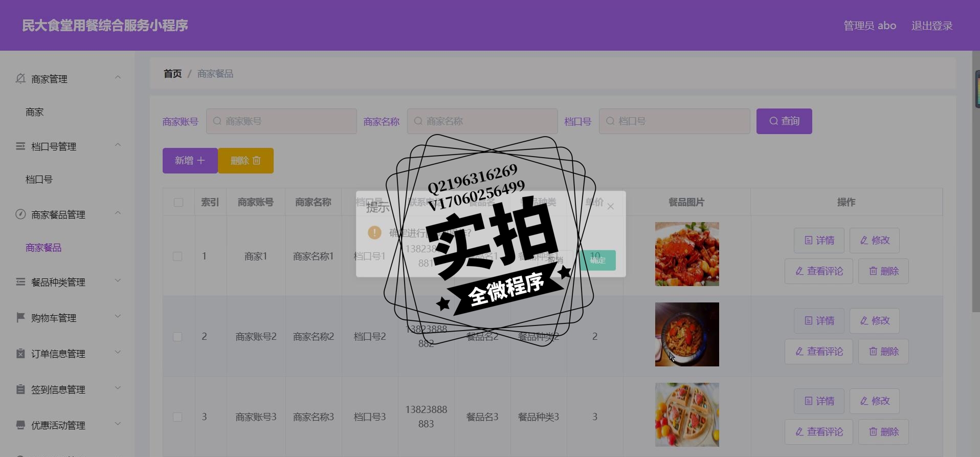The image size is (980, 457).
Task: Collapse the 档口号管理 menu chevron
Action: pos(118,145)
